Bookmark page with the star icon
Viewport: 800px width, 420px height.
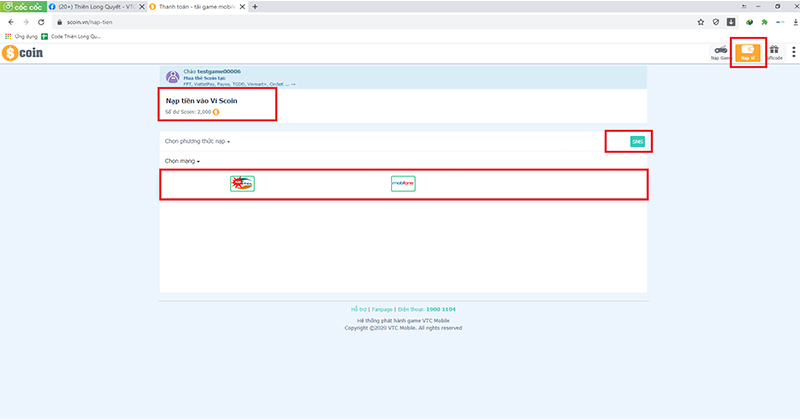(701, 22)
